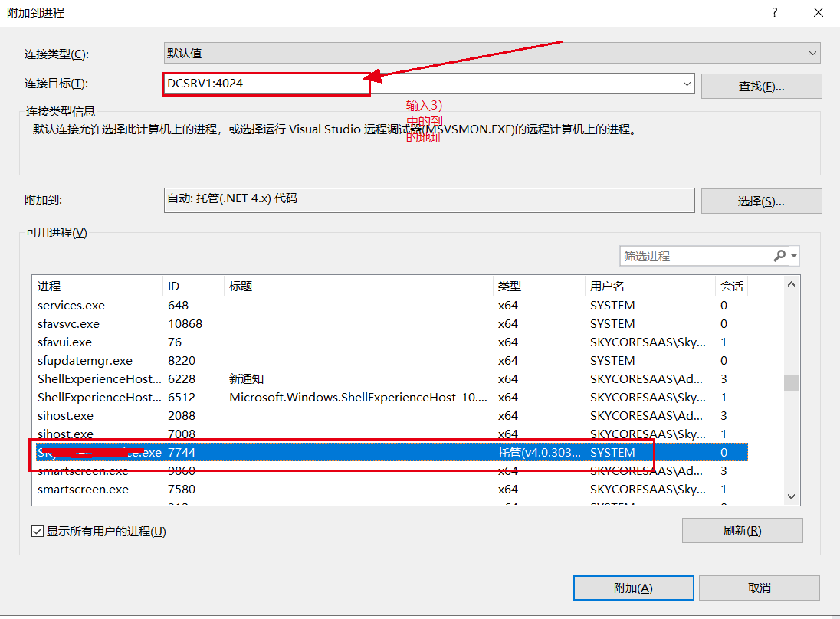Sort by 类型 column header
Viewport: 840px width, 619px height.
[x=539, y=286]
